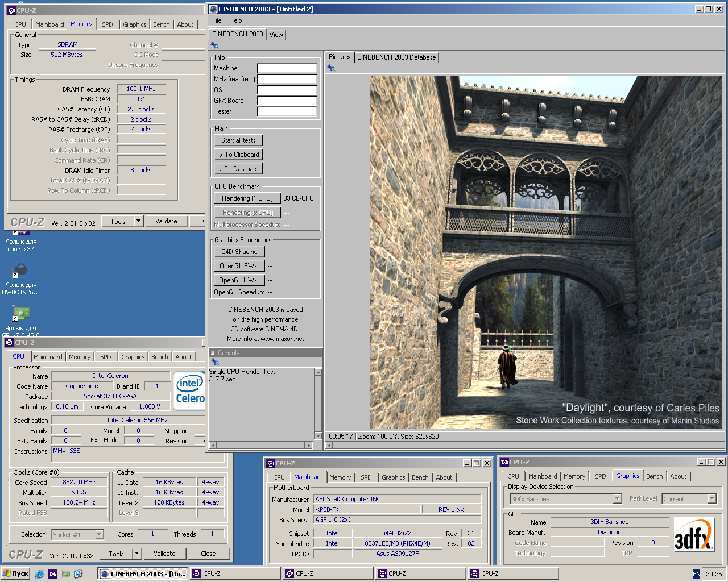Select the Pictures tab
Viewport: 728px width, 582px height.
point(340,57)
